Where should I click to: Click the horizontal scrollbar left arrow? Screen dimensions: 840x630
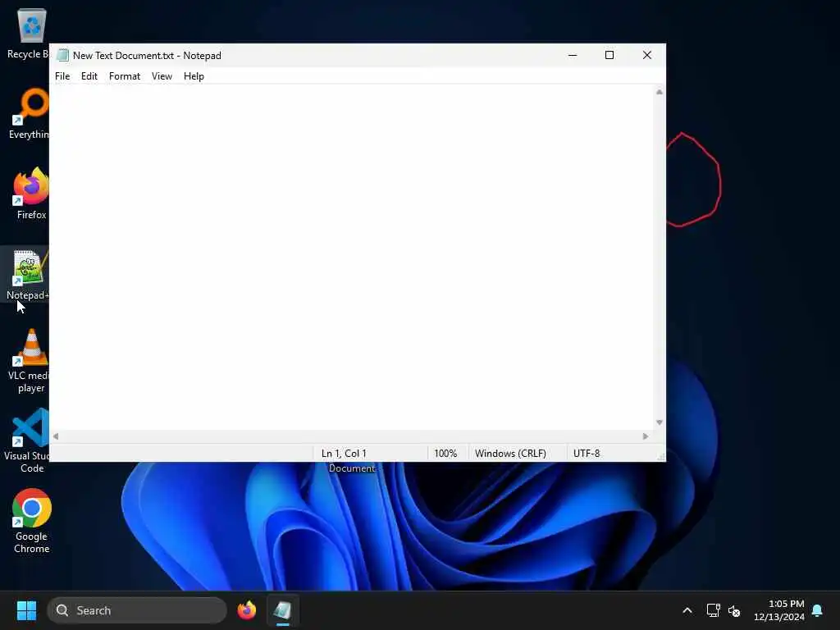click(x=56, y=436)
